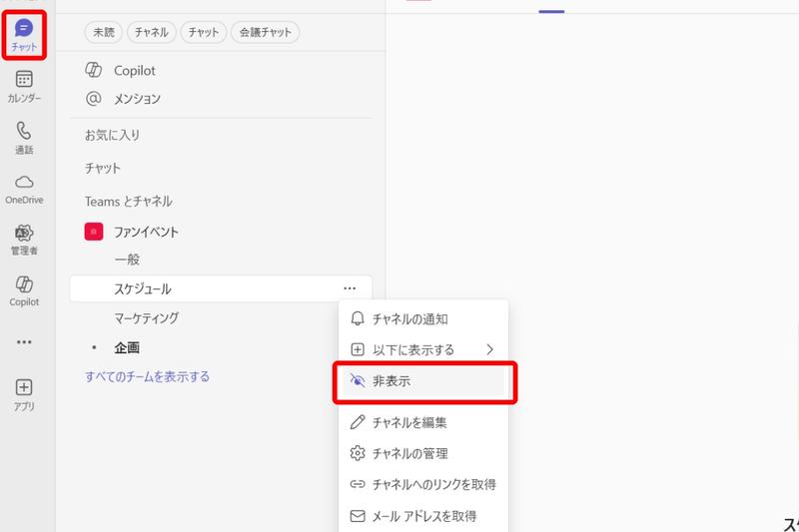799x532 pixels.
Task: Open OneDrive from the app rail
Action: coord(24,190)
